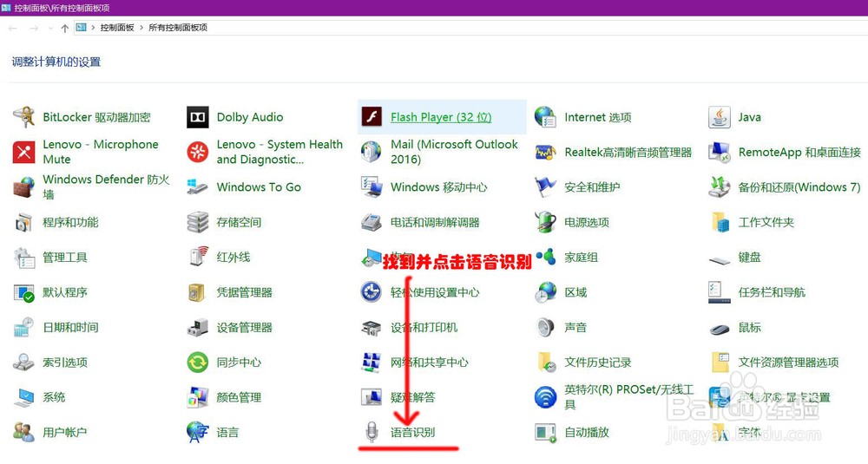
Task: Click the Windows To Go icon
Action: [198, 187]
